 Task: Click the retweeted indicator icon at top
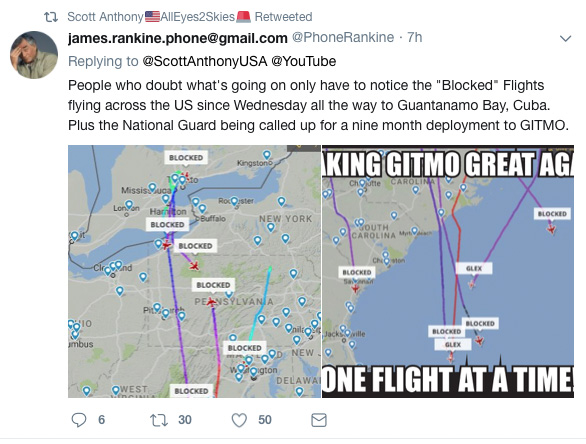click(x=51, y=17)
